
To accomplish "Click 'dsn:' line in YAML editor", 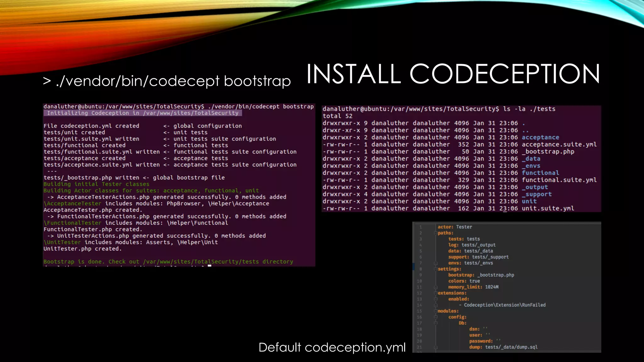I will (478, 329).
